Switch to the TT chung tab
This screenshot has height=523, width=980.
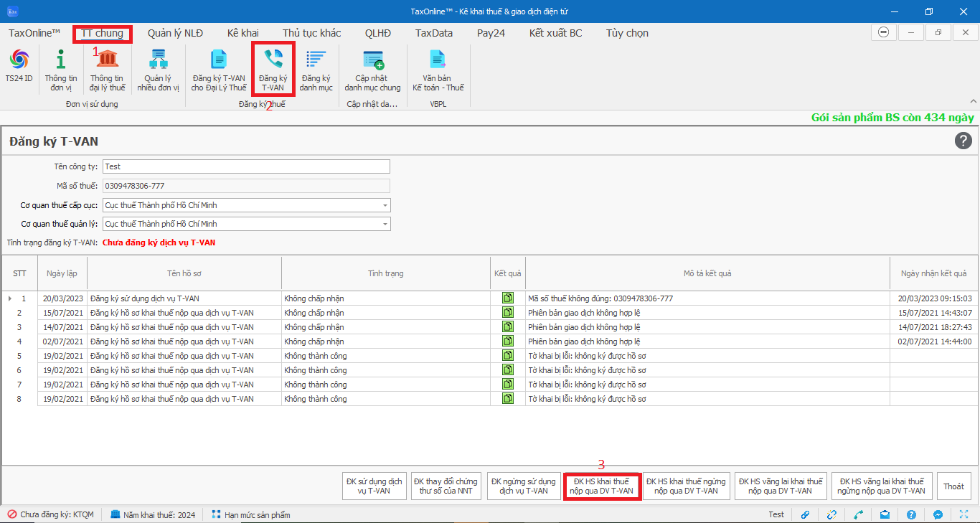(x=103, y=33)
